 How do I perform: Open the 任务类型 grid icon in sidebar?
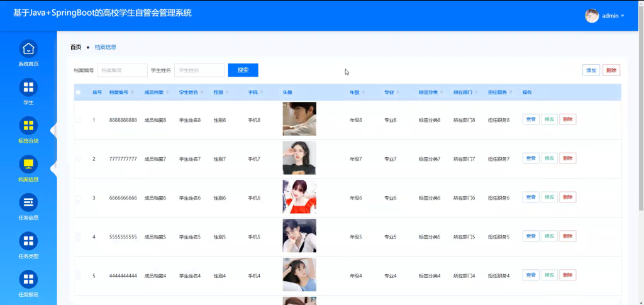point(28,241)
